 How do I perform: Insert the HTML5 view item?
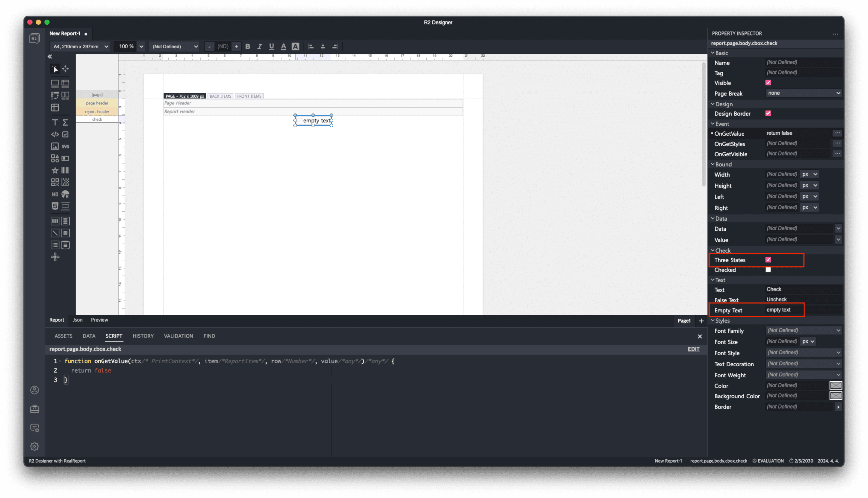(55, 206)
